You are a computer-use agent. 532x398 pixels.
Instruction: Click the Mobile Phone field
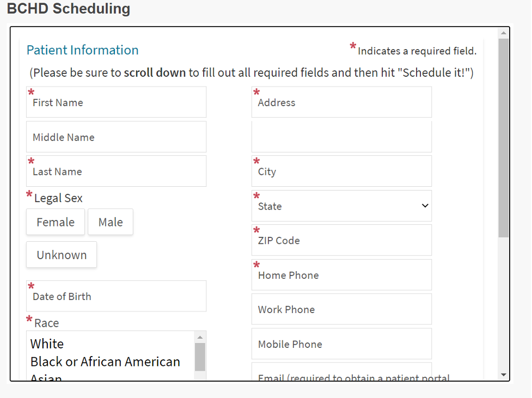coord(341,344)
